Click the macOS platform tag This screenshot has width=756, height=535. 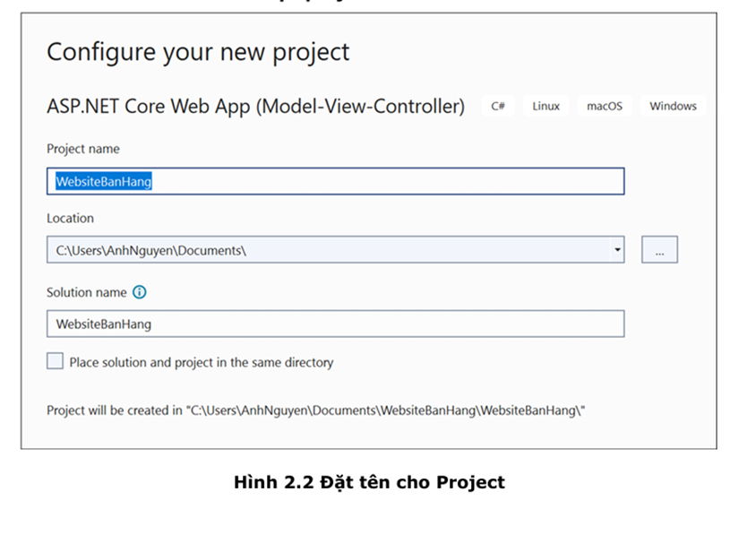pyautogui.click(x=604, y=106)
